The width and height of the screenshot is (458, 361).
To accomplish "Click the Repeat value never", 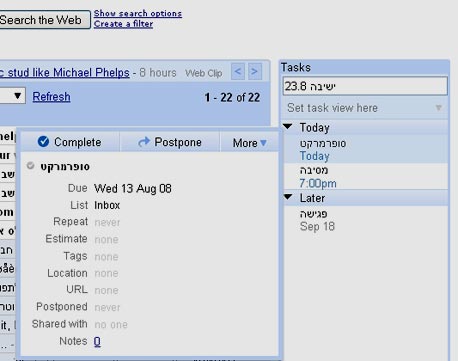I will (107, 222).
